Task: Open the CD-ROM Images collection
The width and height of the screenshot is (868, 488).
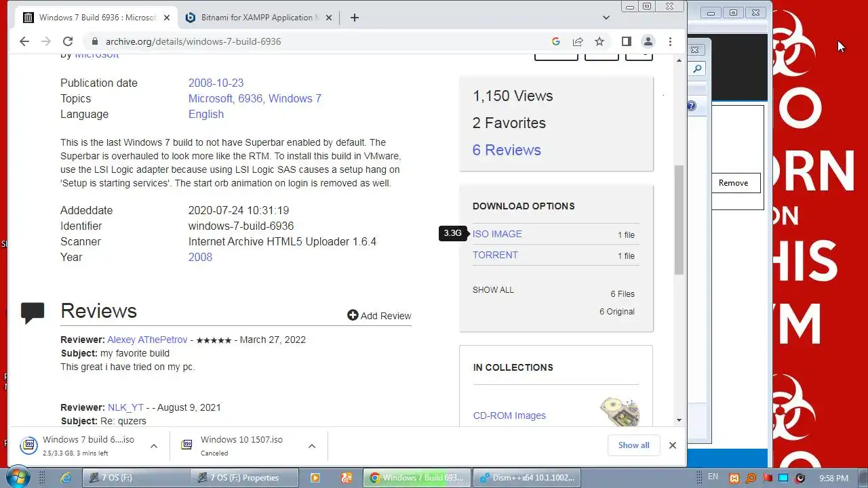Action: [509, 415]
